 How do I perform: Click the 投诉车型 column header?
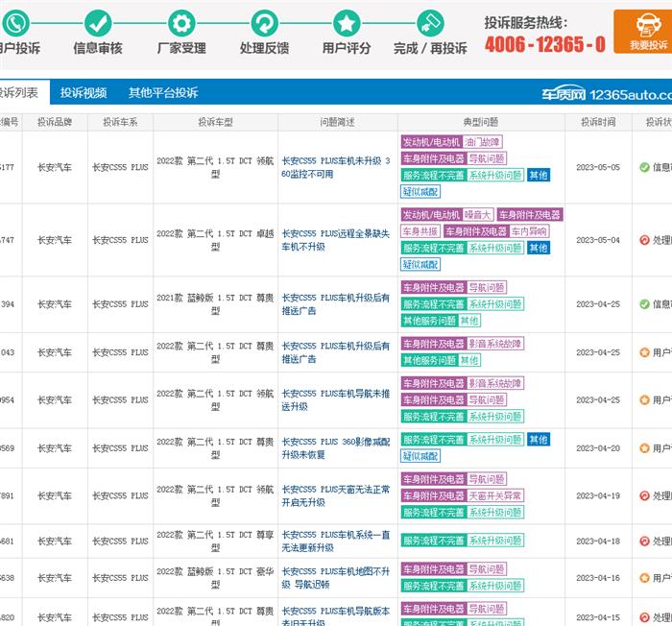point(216,122)
